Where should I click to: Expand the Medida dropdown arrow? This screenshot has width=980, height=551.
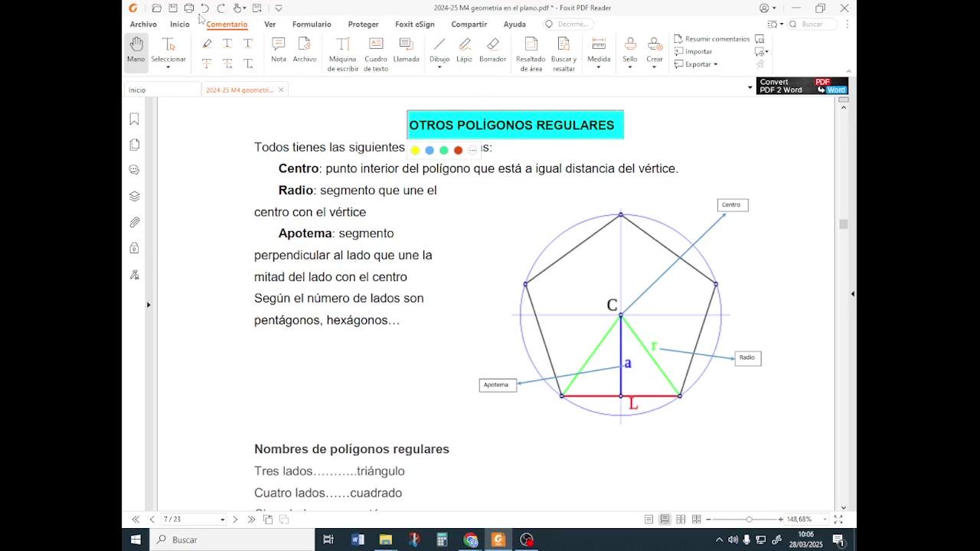point(599,67)
